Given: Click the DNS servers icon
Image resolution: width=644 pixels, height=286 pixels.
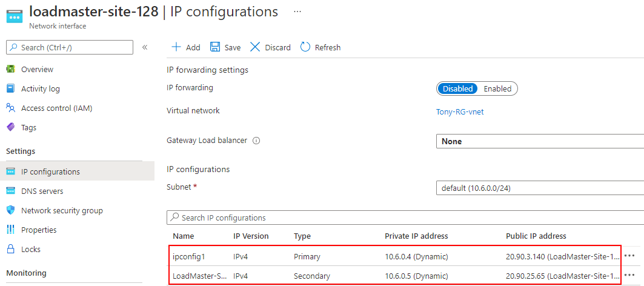Looking at the screenshot, I should [11, 191].
